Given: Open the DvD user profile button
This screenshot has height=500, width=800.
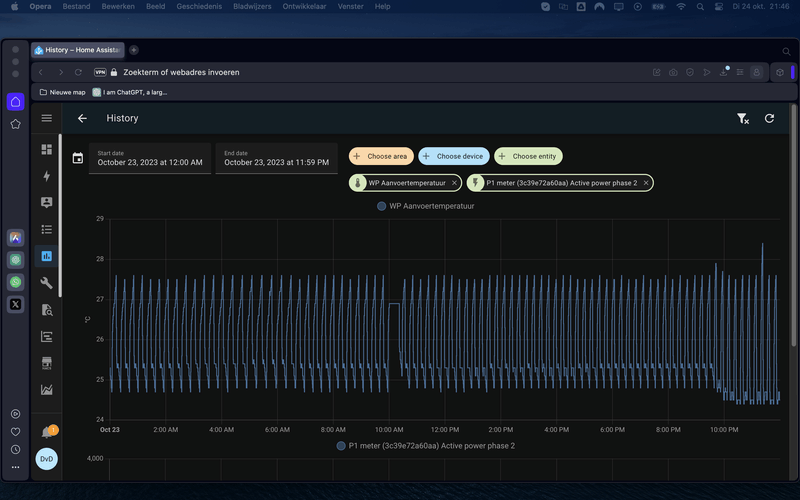Looking at the screenshot, I should 46,459.
